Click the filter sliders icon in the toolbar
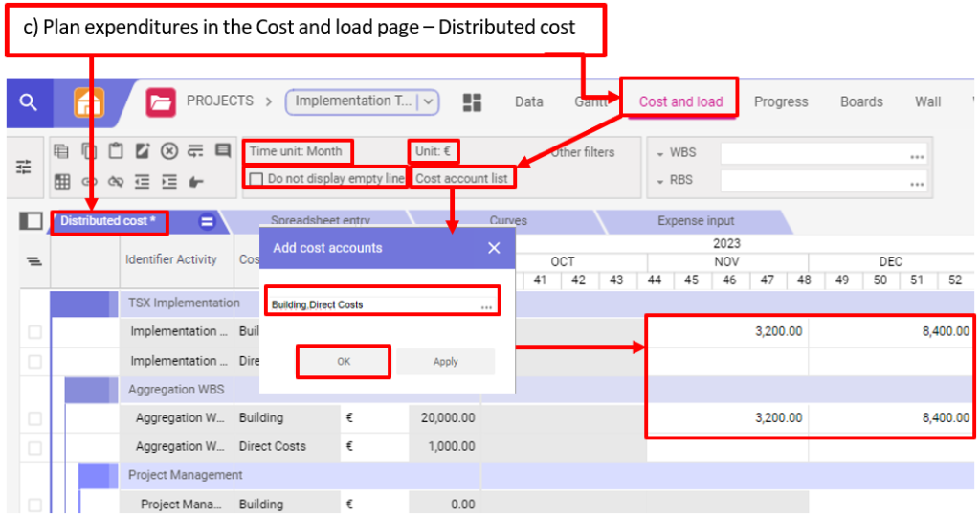The image size is (980, 516). [23, 166]
